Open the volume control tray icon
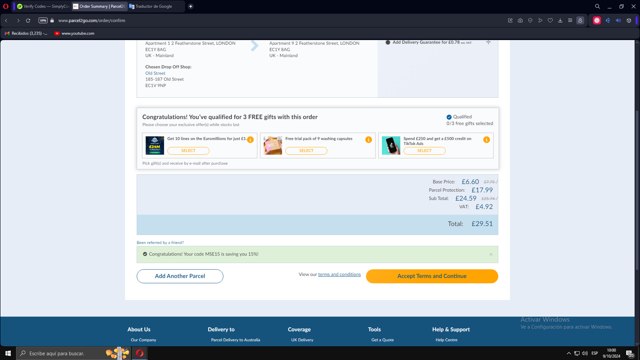This screenshot has width=640, height=360. click(585, 353)
